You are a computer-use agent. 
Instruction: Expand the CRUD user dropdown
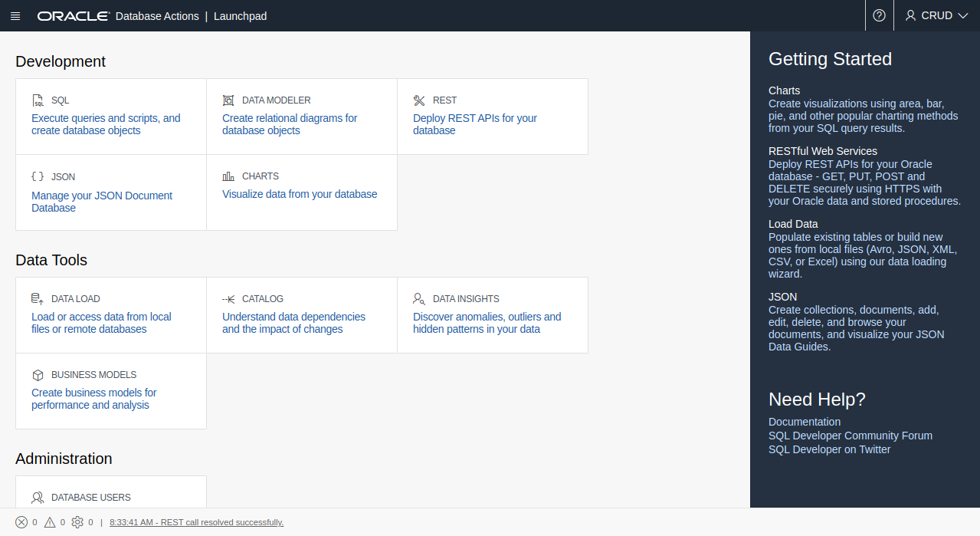click(936, 15)
